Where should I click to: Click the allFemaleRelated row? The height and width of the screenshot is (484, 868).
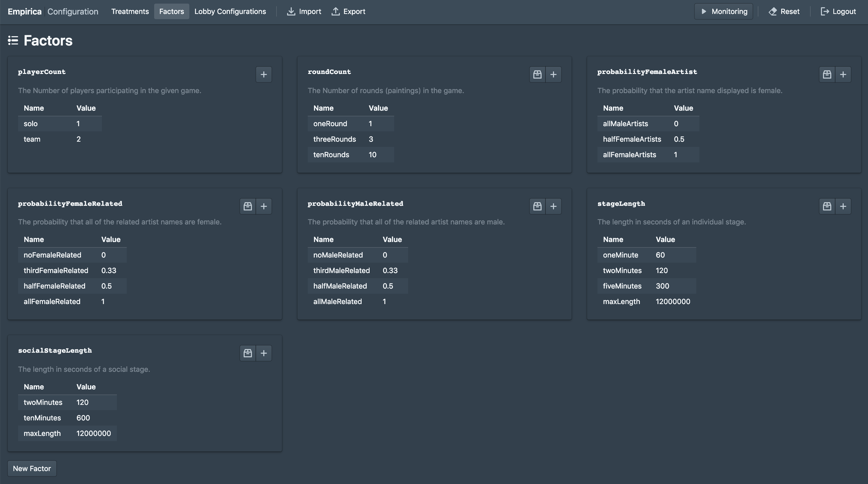pyautogui.click(x=72, y=301)
